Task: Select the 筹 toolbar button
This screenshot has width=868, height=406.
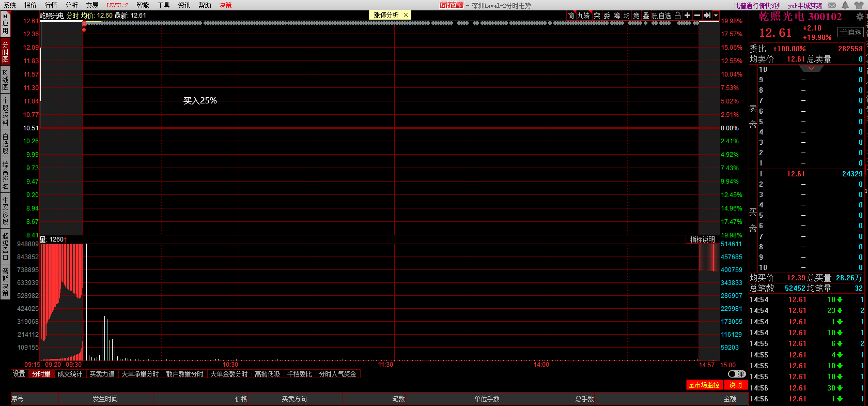Action: point(617,16)
